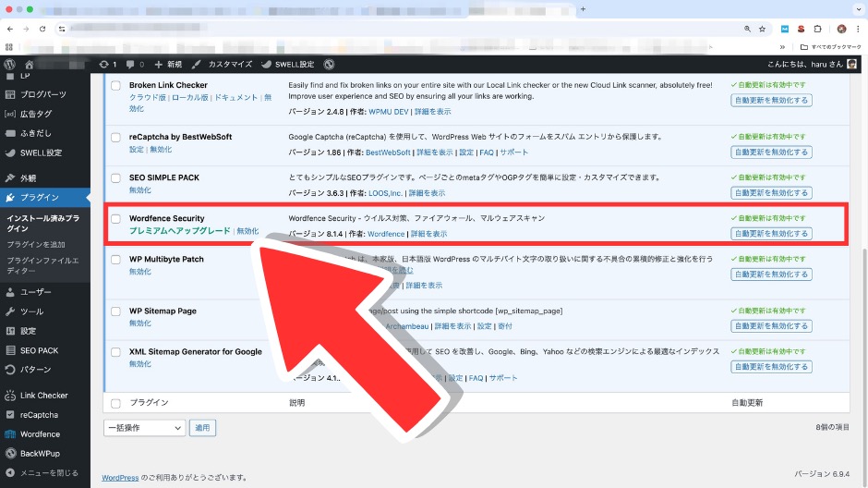This screenshot has height=488, width=868.
Task: Open the 一括操作 bulk actions dropdown
Action: pyautogui.click(x=145, y=428)
